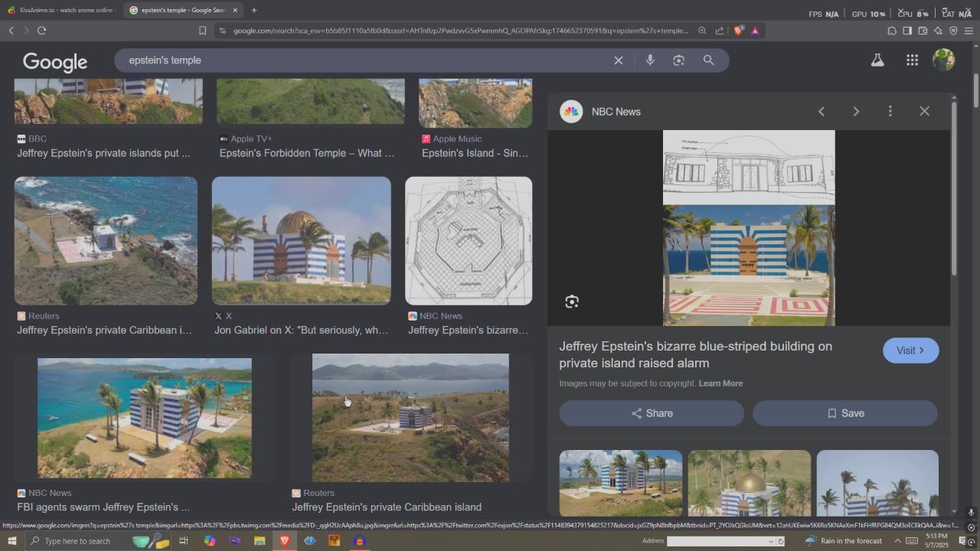Open more options menu in image panel
The image size is (980, 551).
click(890, 112)
